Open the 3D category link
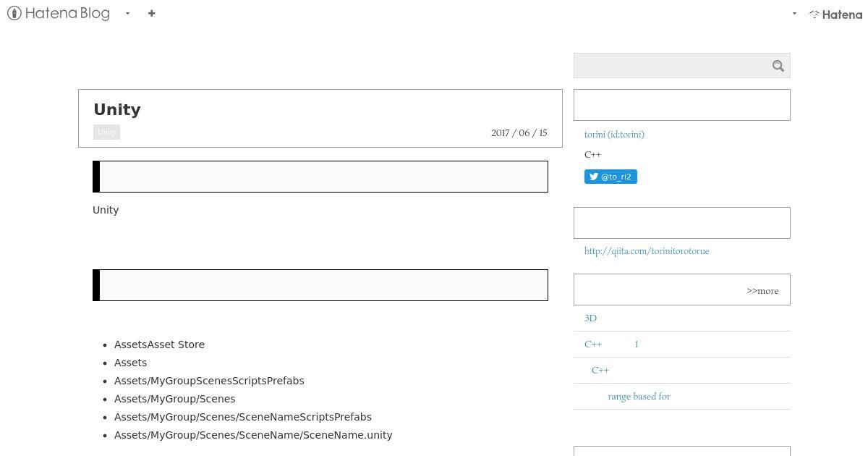This screenshot has width=868, height=456. [x=590, y=318]
